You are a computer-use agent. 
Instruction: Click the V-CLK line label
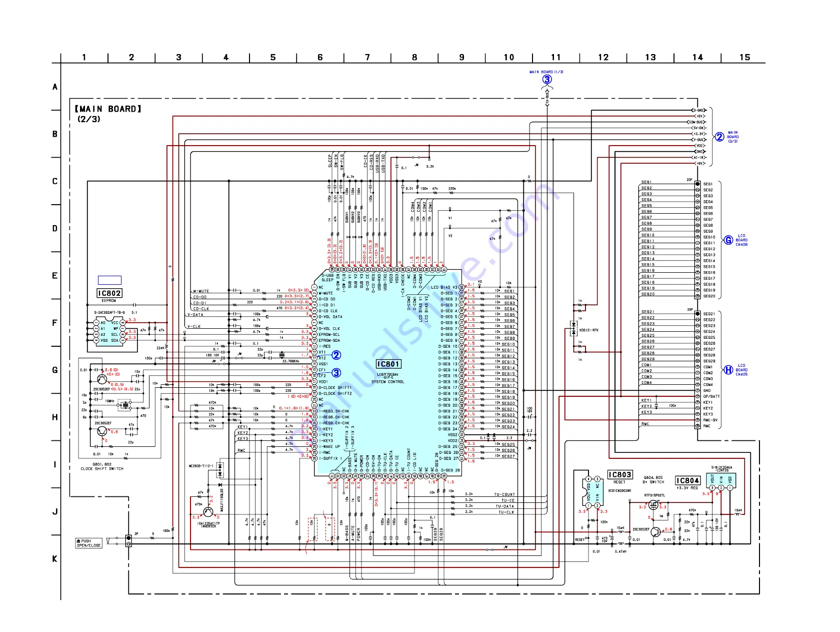coord(194,326)
